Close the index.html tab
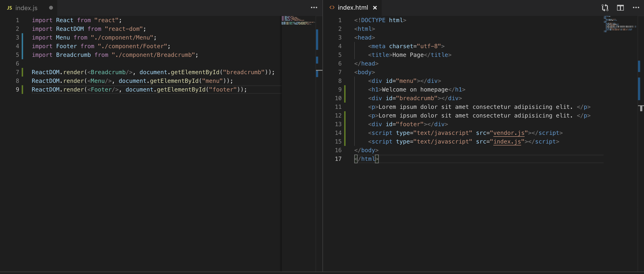This screenshot has height=274, width=644. tap(375, 8)
